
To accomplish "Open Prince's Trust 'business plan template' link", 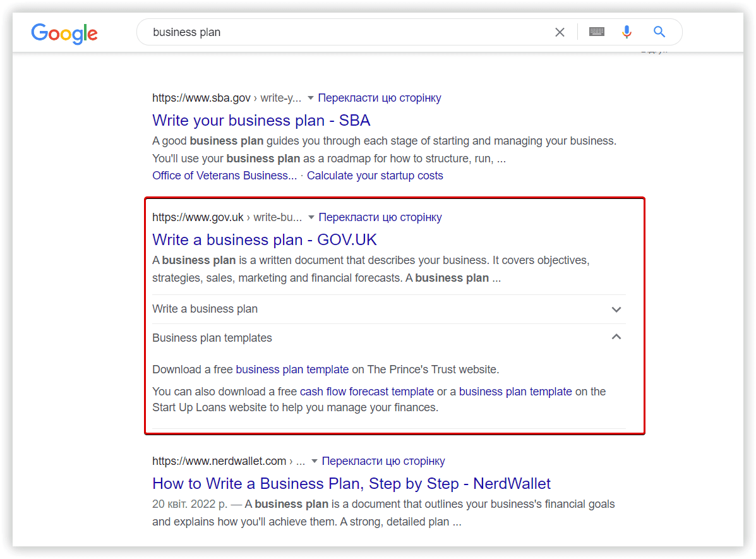I will tap(292, 370).
